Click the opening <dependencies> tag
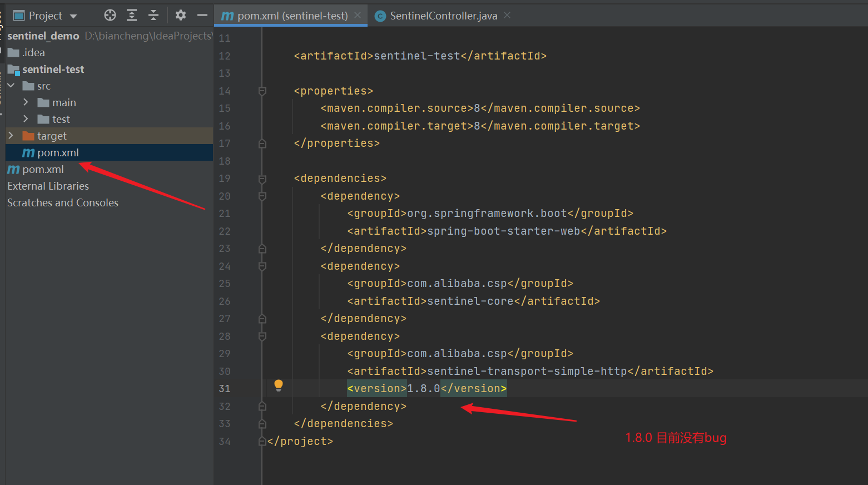 point(340,178)
